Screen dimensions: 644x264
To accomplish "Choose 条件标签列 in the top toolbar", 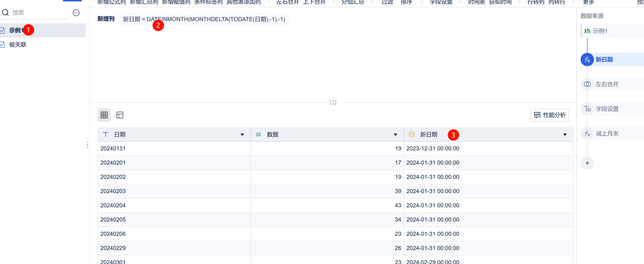I will click(x=208, y=2).
